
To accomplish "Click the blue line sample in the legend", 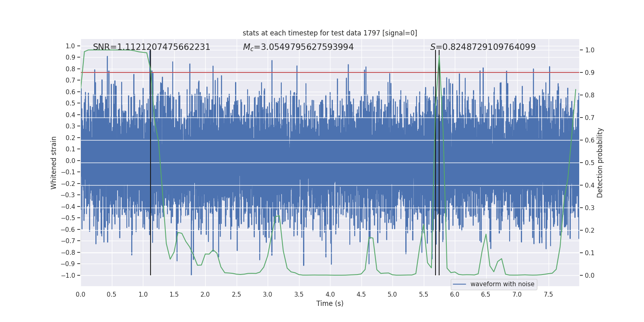I will click(x=460, y=284).
